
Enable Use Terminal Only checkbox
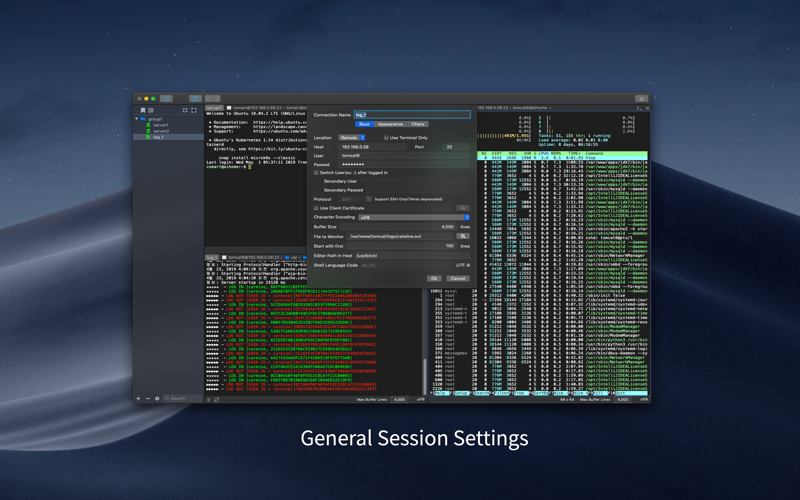[x=386, y=138]
